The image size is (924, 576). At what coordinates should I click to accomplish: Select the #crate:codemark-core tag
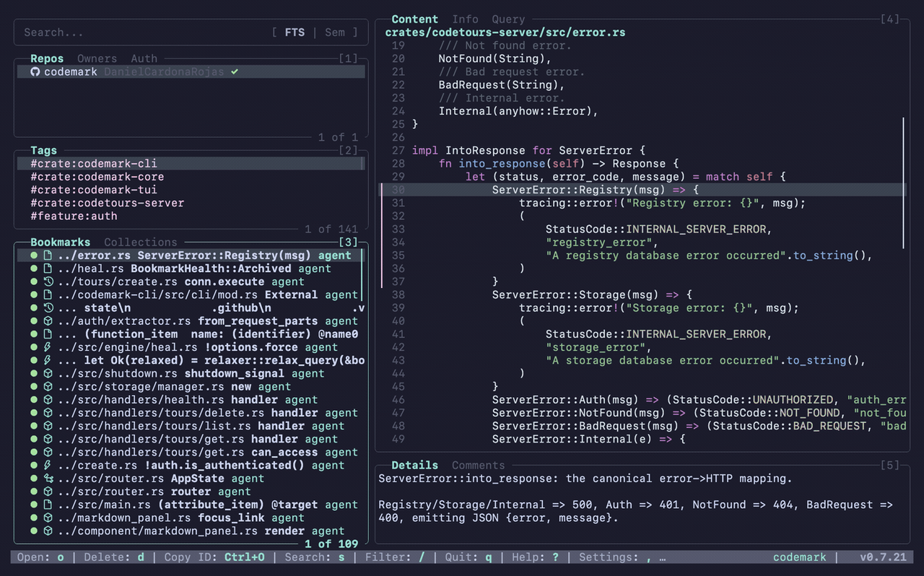(97, 177)
